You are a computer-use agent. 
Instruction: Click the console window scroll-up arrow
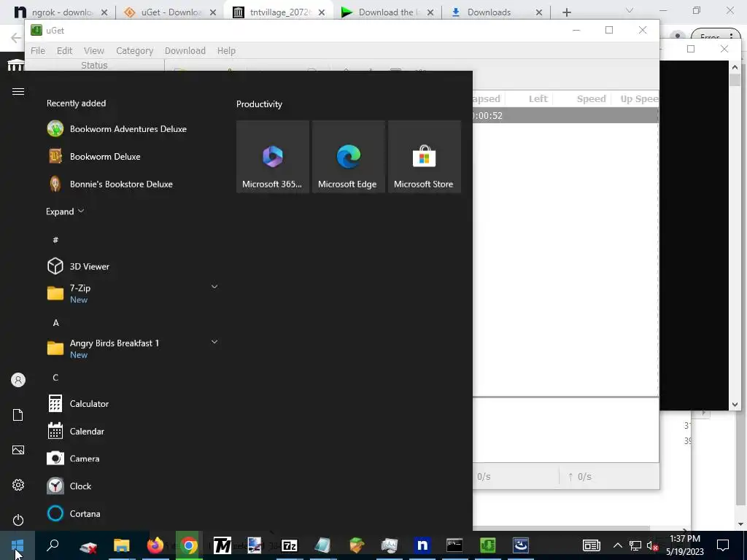click(x=735, y=68)
